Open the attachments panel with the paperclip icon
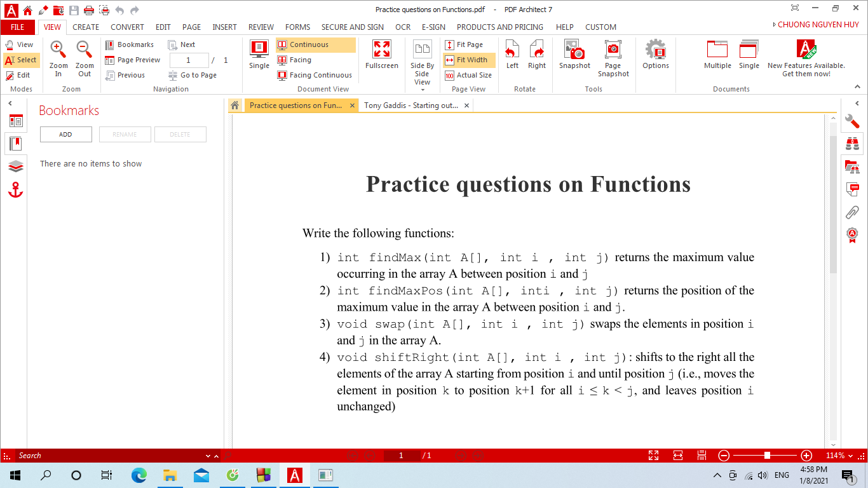The height and width of the screenshot is (488, 868). click(x=852, y=212)
